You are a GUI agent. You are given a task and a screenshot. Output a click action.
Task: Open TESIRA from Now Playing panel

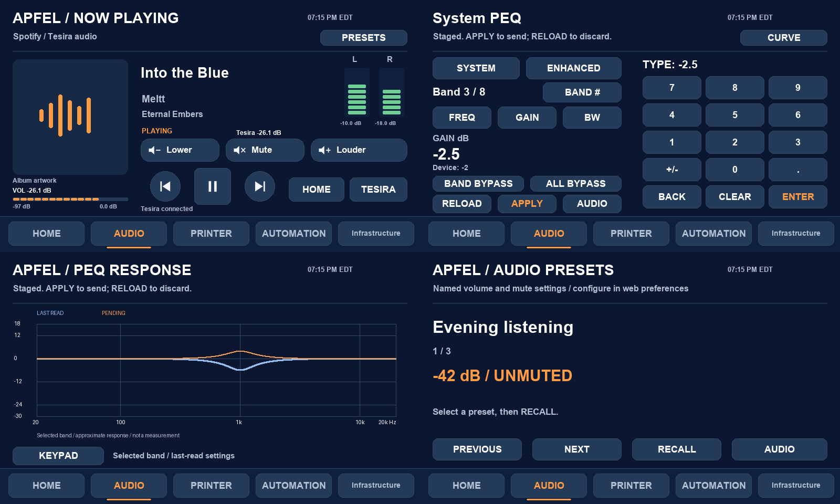click(379, 190)
